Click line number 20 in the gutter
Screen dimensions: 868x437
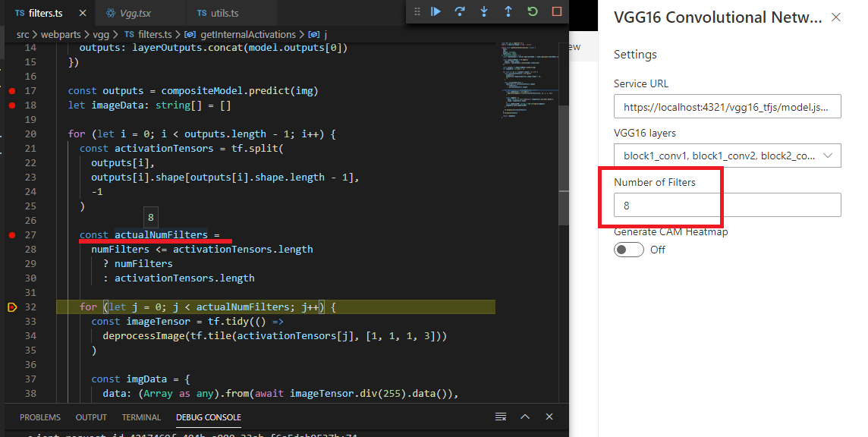(30, 134)
